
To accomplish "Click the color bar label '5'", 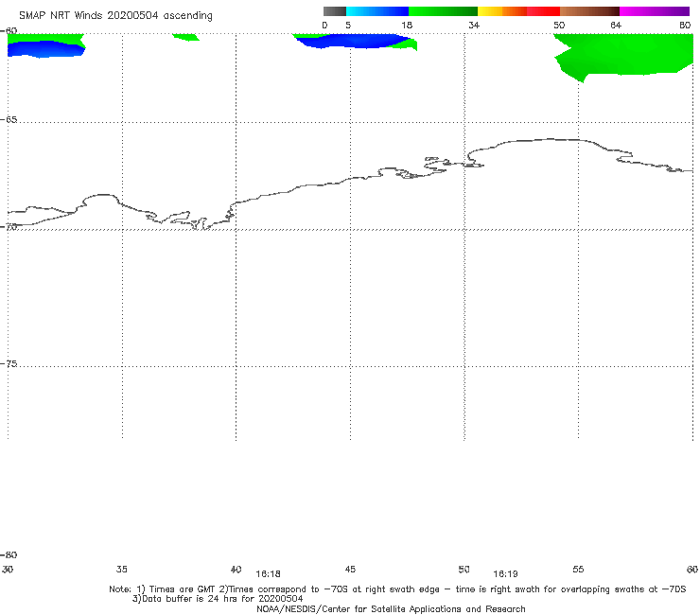I will coord(348,26).
